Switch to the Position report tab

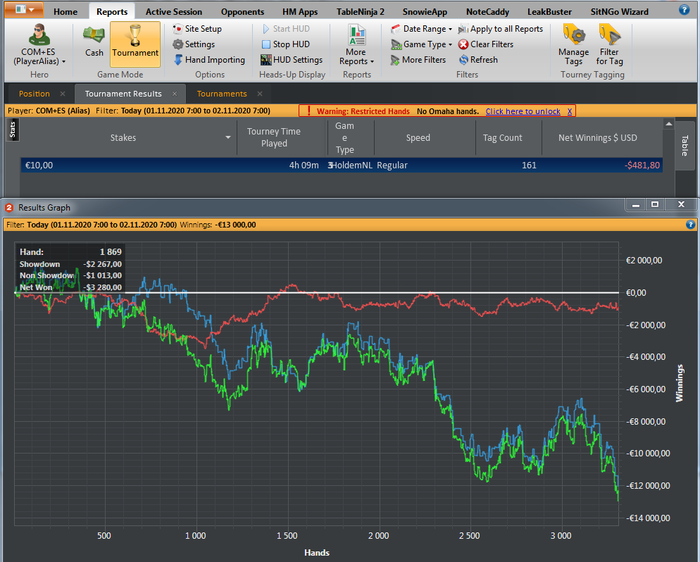(x=34, y=94)
